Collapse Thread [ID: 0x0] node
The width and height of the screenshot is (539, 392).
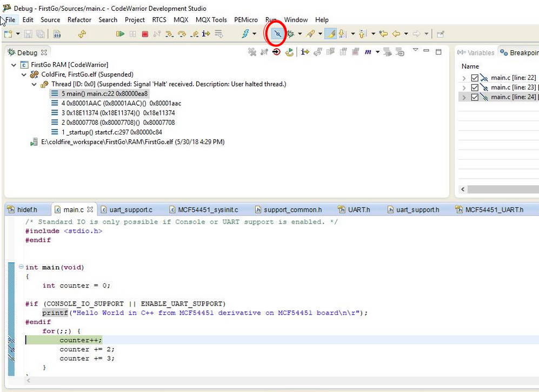coord(34,84)
